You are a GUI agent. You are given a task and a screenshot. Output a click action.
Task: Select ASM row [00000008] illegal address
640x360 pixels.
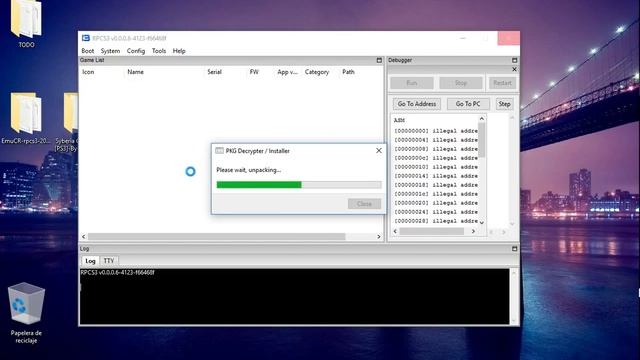pyautogui.click(x=436, y=149)
